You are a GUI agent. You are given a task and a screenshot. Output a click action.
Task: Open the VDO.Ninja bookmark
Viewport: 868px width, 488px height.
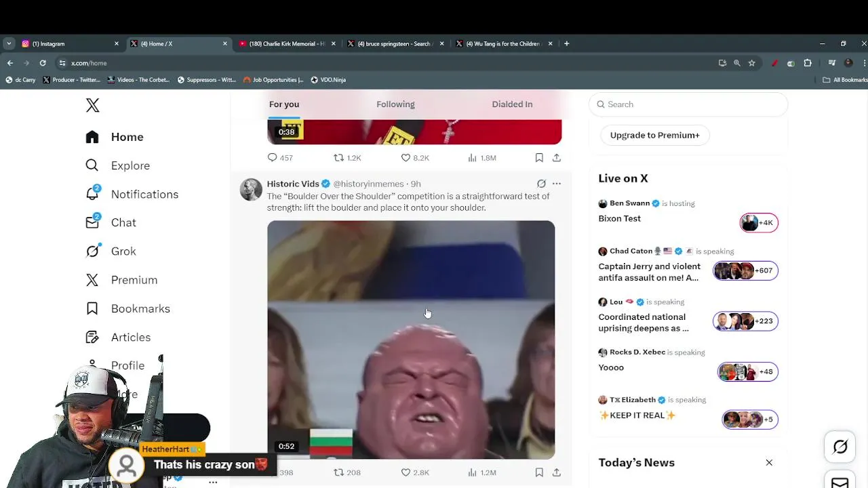click(328, 80)
